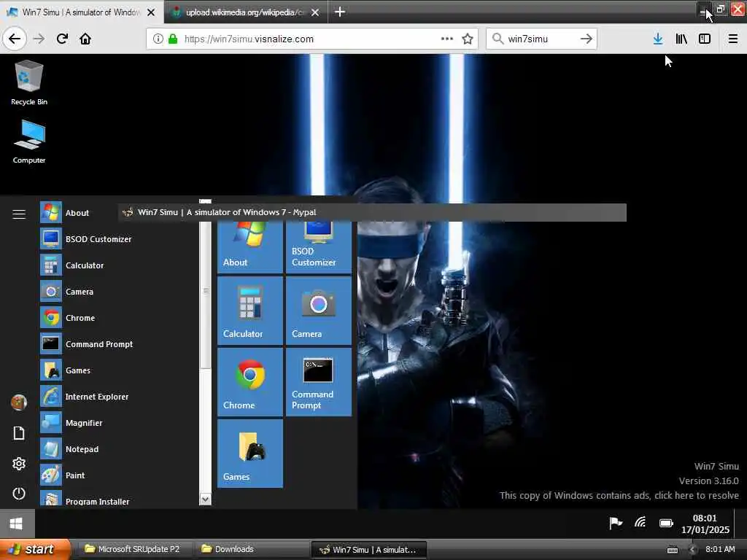This screenshot has width=747, height=560.
Task: Click the app list scrollbar thumb
Action: (x=205, y=292)
